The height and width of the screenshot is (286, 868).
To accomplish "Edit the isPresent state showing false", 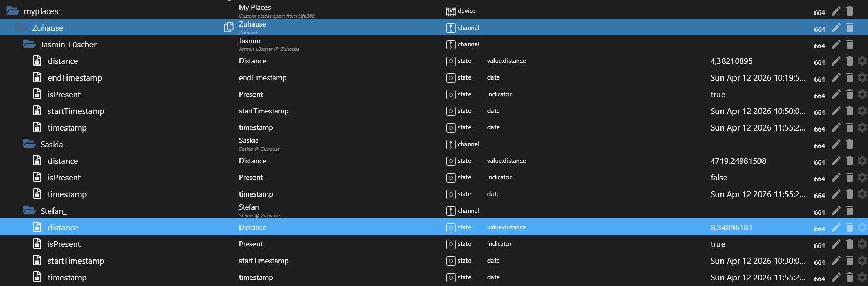I will coord(836,177).
